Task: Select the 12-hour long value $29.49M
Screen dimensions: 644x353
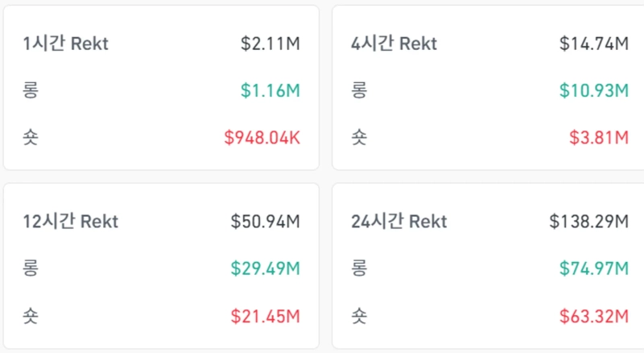Action: tap(266, 268)
